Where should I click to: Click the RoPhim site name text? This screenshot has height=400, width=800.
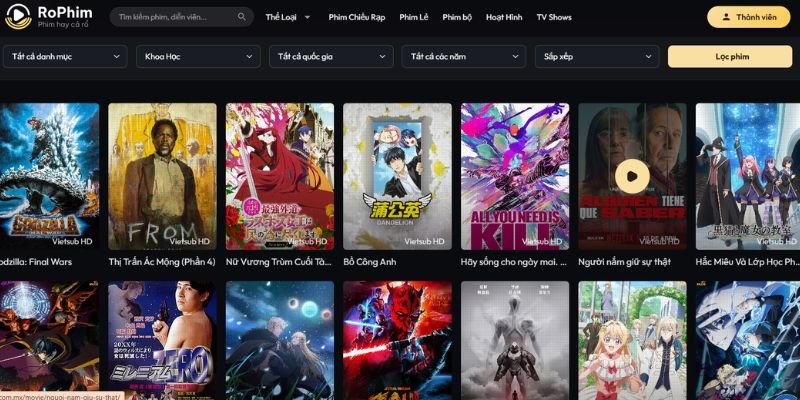(65, 12)
